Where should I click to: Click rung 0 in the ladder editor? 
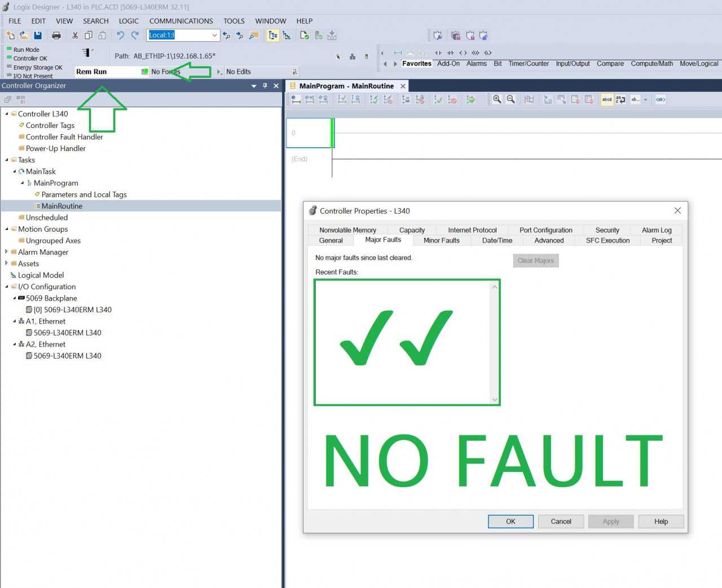click(x=309, y=133)
